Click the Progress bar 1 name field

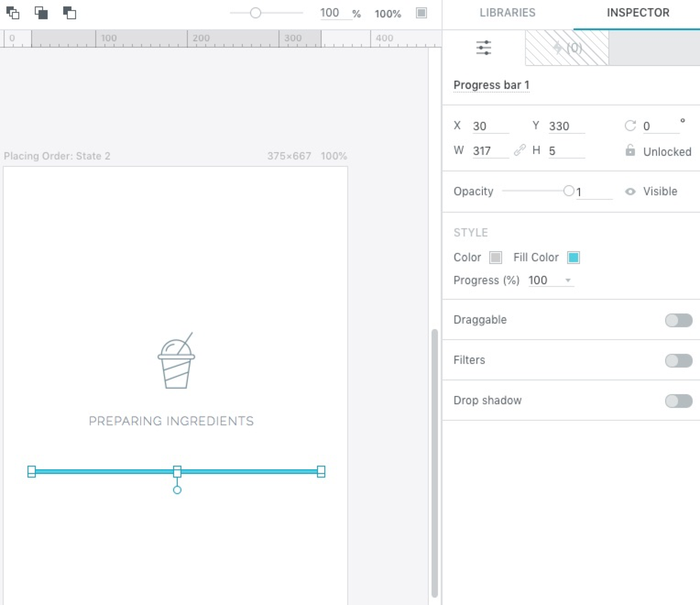492,85
